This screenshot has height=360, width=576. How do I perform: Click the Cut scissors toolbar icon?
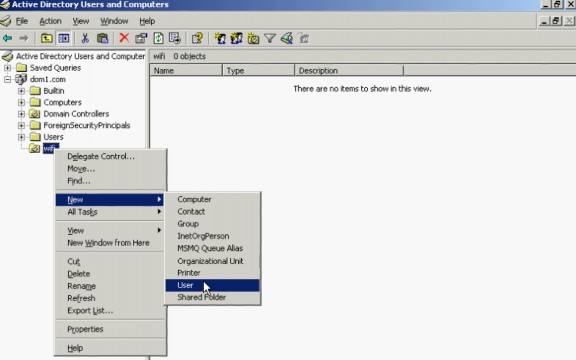85,38
